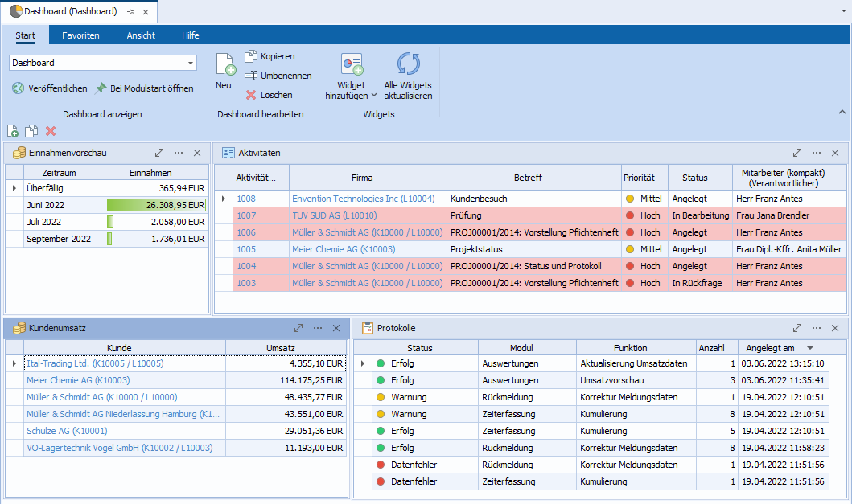Click the Veröffentlichen globe icon
852x504 pixels.
tap(18, 88)
